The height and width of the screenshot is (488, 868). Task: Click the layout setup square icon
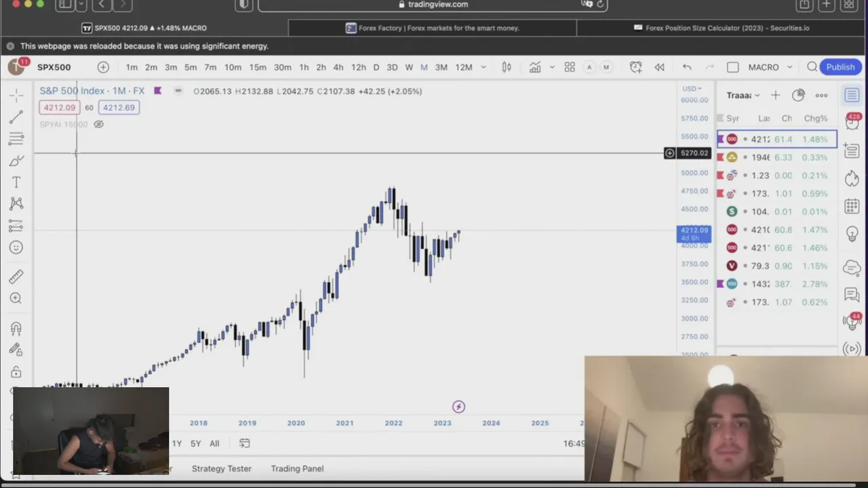point(733,67)
